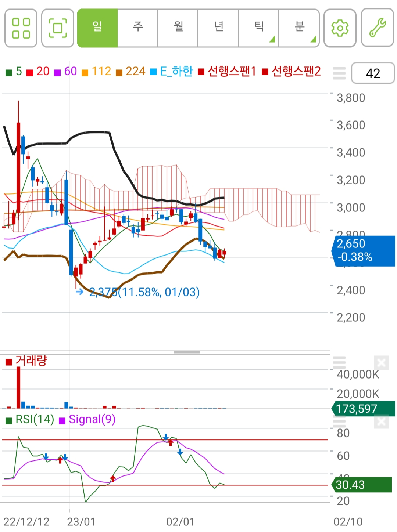397x532 pixels.
Task: Close the RSI indicator panel
Action: tap(382, 422)
